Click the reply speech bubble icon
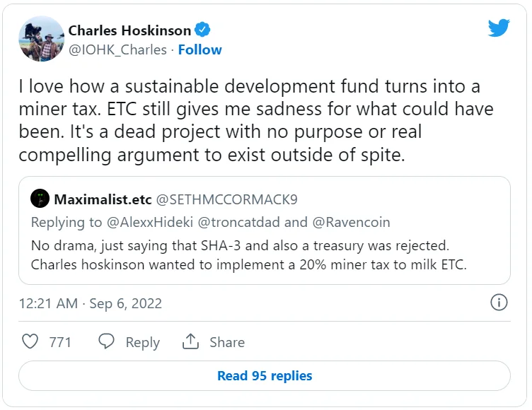The image size is (532, 410). 107,342
